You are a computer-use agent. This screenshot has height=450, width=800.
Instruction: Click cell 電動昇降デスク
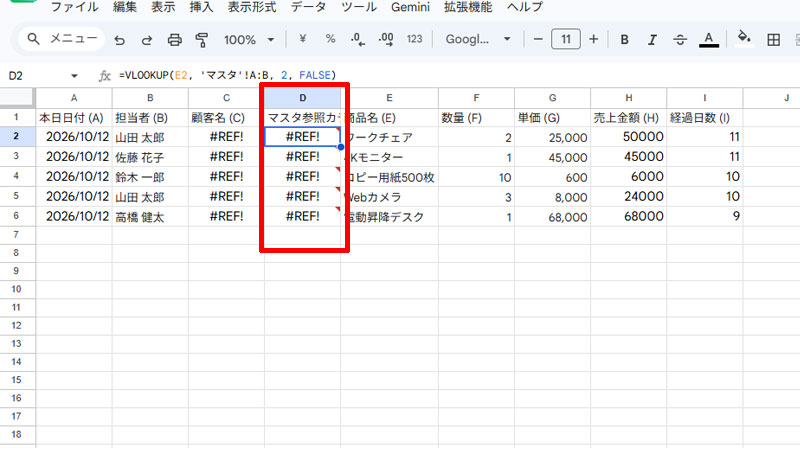point(389,217)
